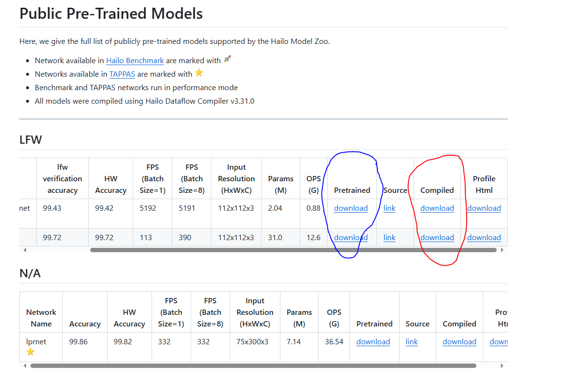Download the compiled model in the second LFW row
570x392 pixels.
(437, 237)
